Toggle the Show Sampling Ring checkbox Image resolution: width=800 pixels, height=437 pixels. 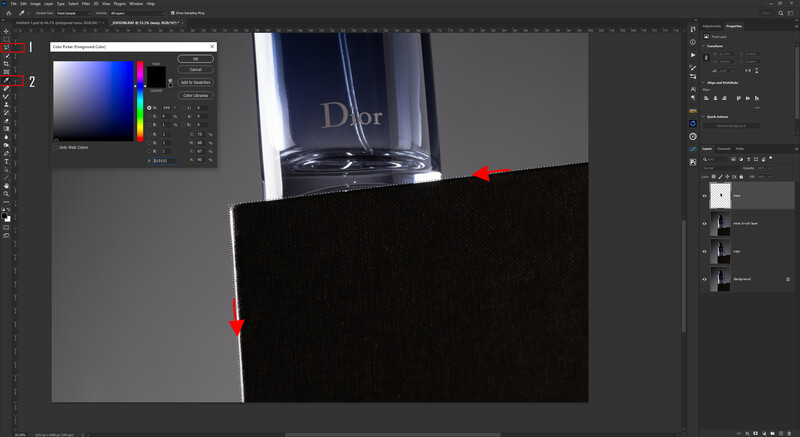click(172, 13)
